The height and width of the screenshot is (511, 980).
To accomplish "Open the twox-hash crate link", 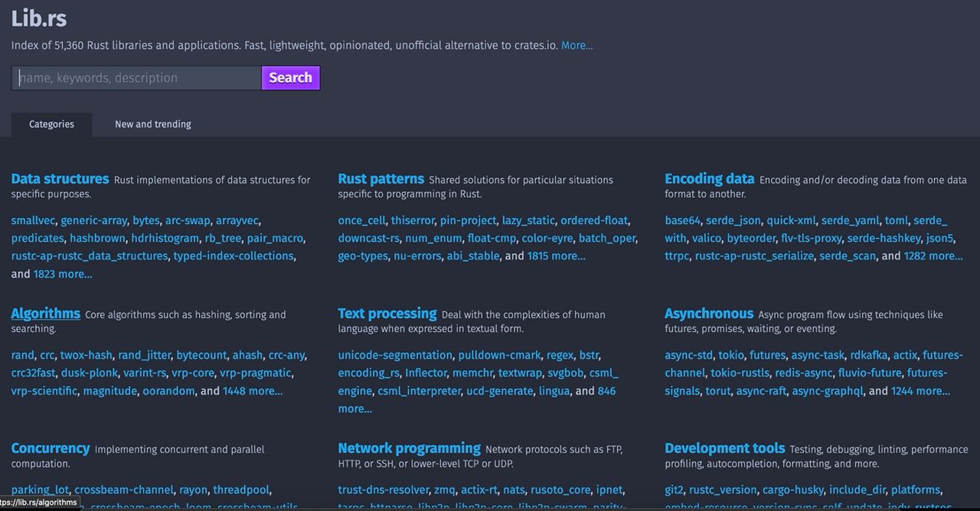I will tap(86, 355).
